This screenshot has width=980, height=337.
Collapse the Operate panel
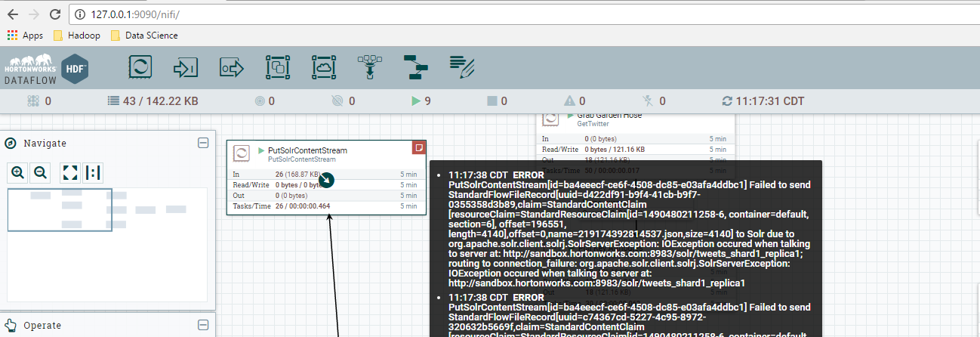(x=203, y=325)
